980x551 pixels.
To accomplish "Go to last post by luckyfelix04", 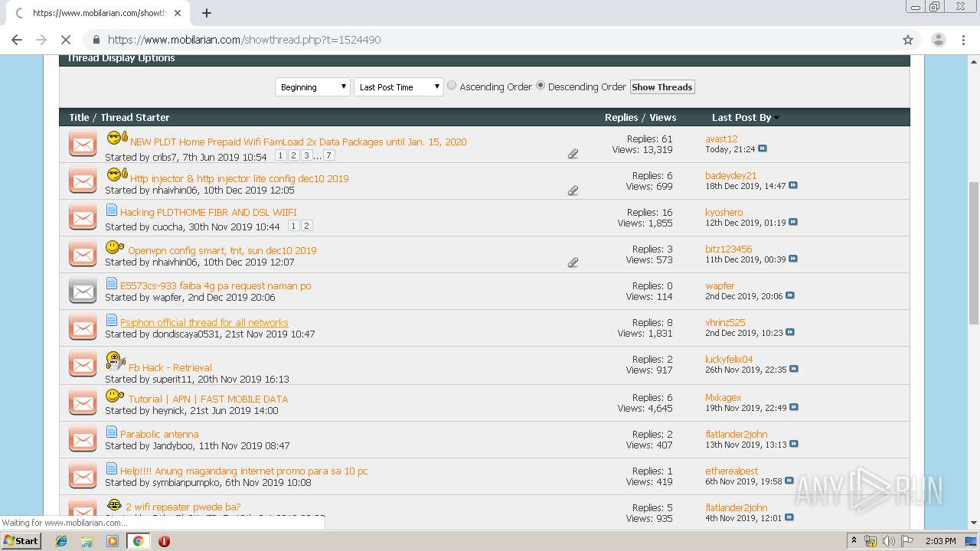I will point(794,370).
